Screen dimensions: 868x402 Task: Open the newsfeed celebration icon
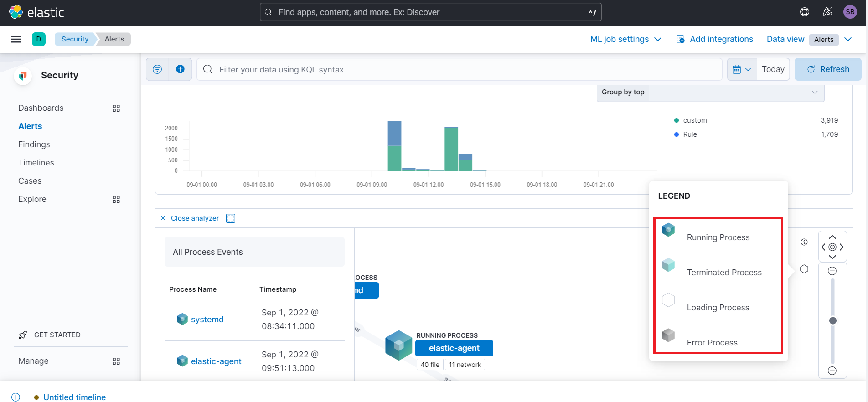(827, 12)
